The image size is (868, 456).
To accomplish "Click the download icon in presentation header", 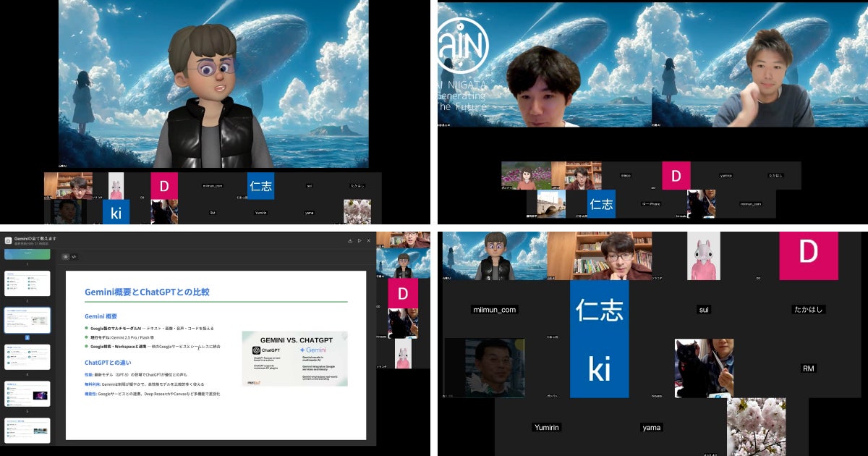I will point(350,240).
